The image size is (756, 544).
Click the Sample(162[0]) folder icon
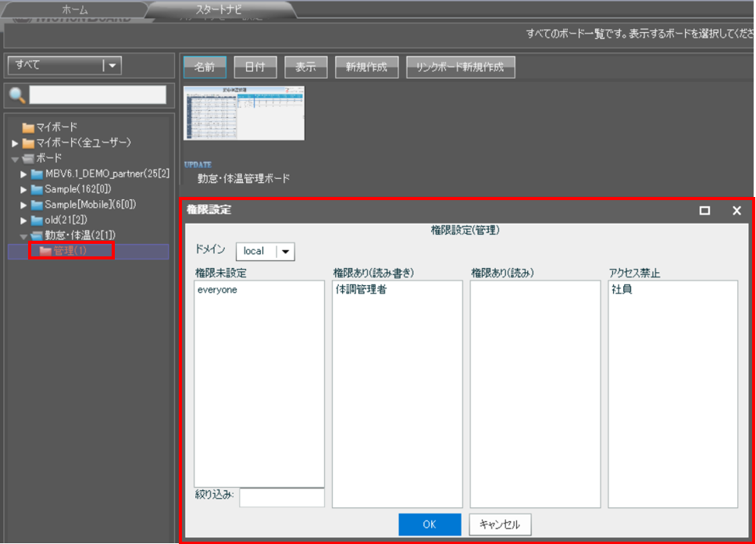(x=37, y=189)
